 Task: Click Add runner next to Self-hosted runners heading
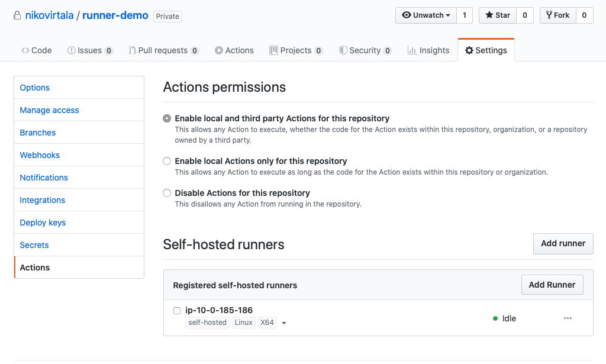point(563,243)
